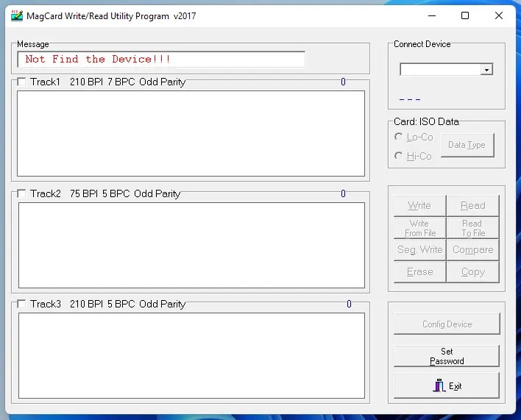Click the Compare button
521x420 pixels.
tap(473, 249)
